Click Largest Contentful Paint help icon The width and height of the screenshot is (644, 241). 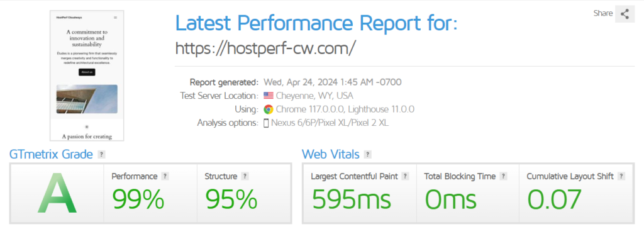(406, 176)
